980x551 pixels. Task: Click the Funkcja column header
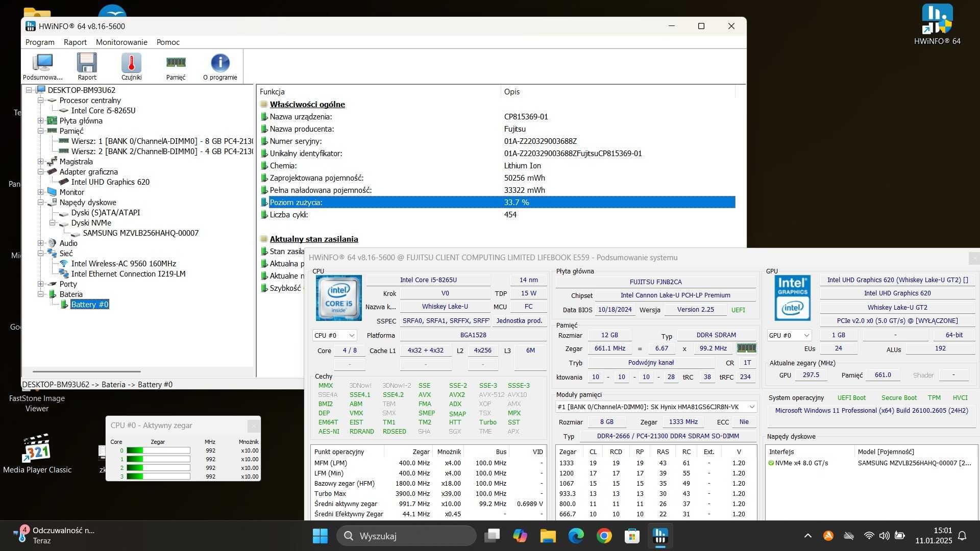[x=379, y=92]
